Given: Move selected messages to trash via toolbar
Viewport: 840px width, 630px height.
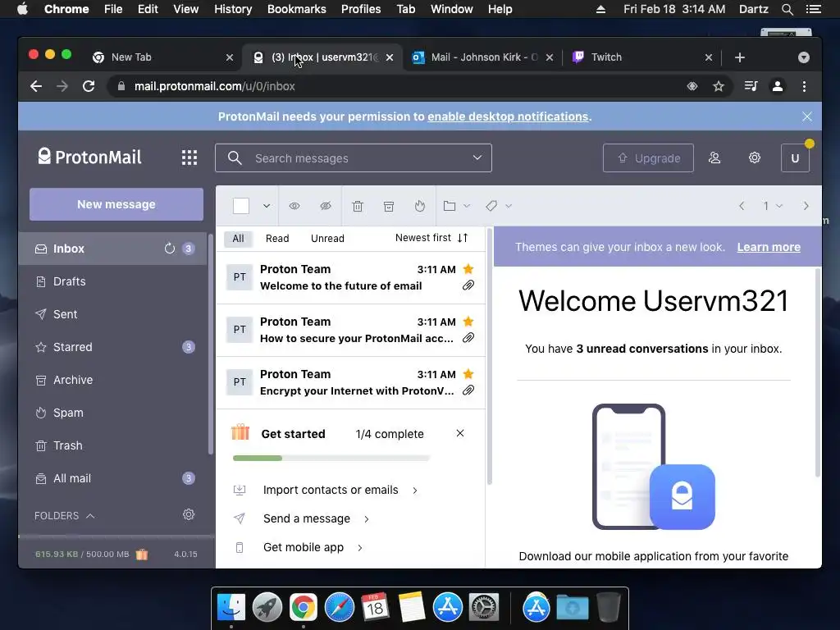Looking at the screenshot, I should coord(358,206).
